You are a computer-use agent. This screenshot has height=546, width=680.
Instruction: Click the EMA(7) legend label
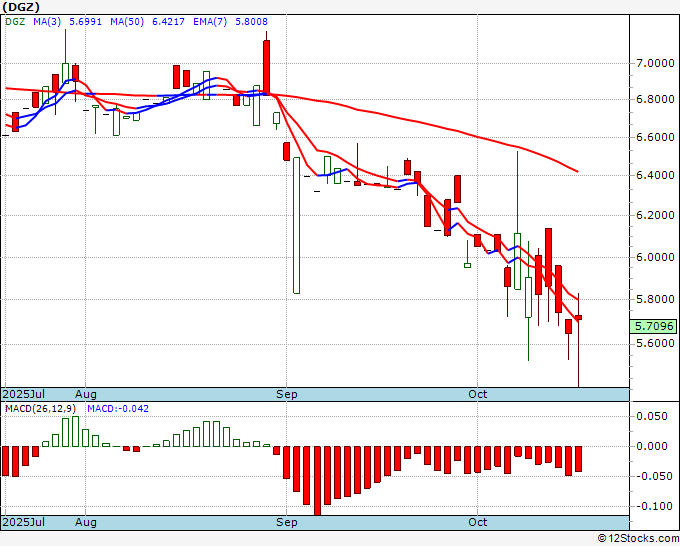pos(210,22)
